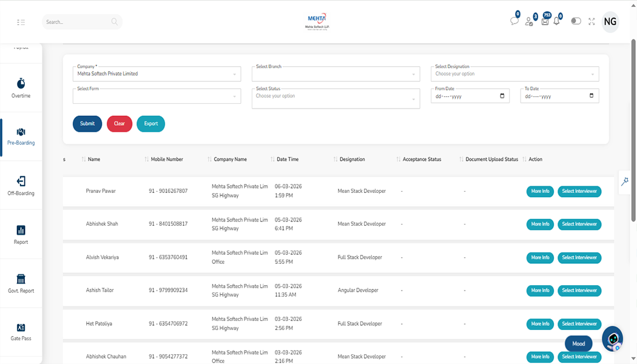
Task: Open Off-Boarding in the sidebar
Action: (x=21, y=186)
